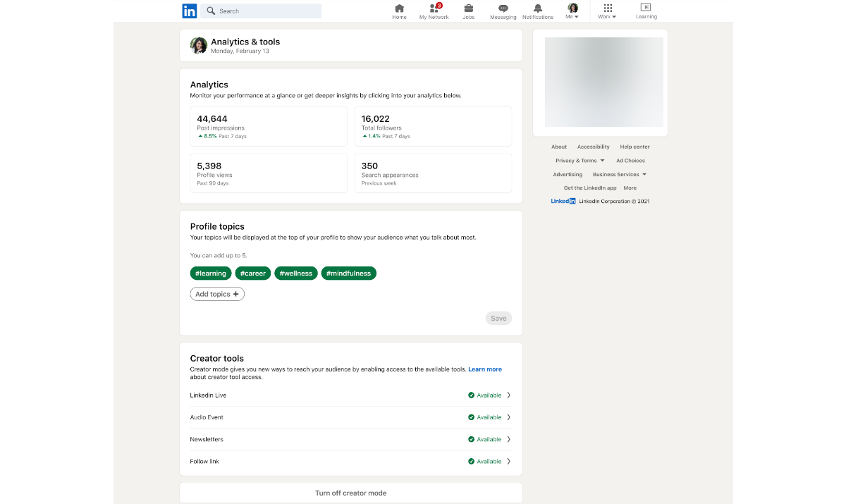846x504 pixels.
Task: Open the Learn more link
Action: 485,369
